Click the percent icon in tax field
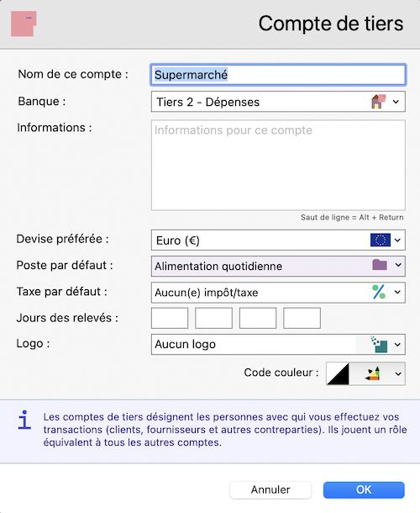The width and height of the screenshot is (420, 513). pyautogui.click(x=379, y=292)
